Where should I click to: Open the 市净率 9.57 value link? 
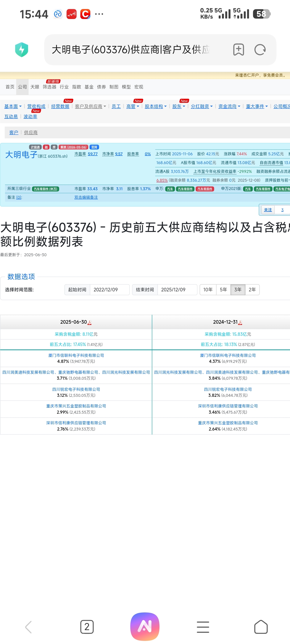[x=119, y=154]
